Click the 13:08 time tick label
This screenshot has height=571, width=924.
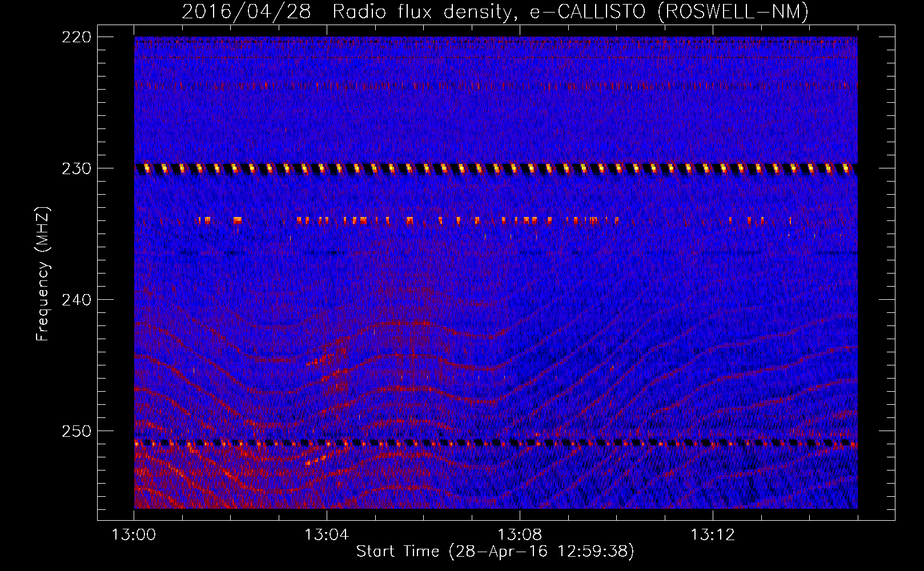pos(520,535)
